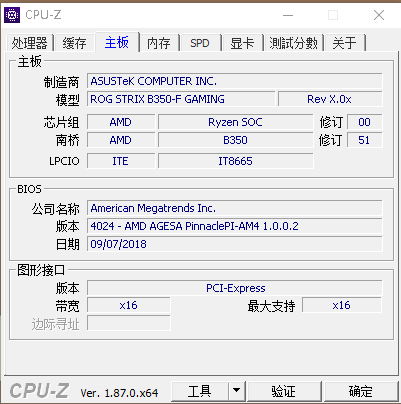
Task: Click the 验证 button
Action: pyautogui.click(x=284, y=391)
